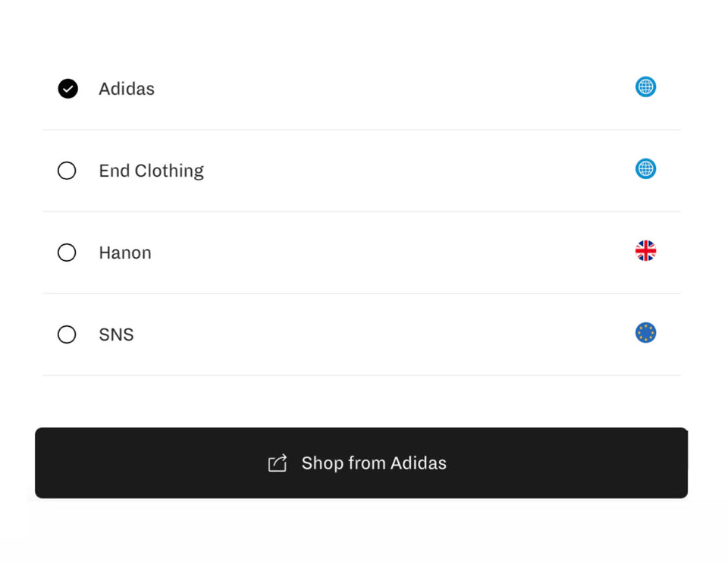Screen dimensions: 728x562
Task: Open the Adidas store via the dark button
Action: [x=362, y=463]
